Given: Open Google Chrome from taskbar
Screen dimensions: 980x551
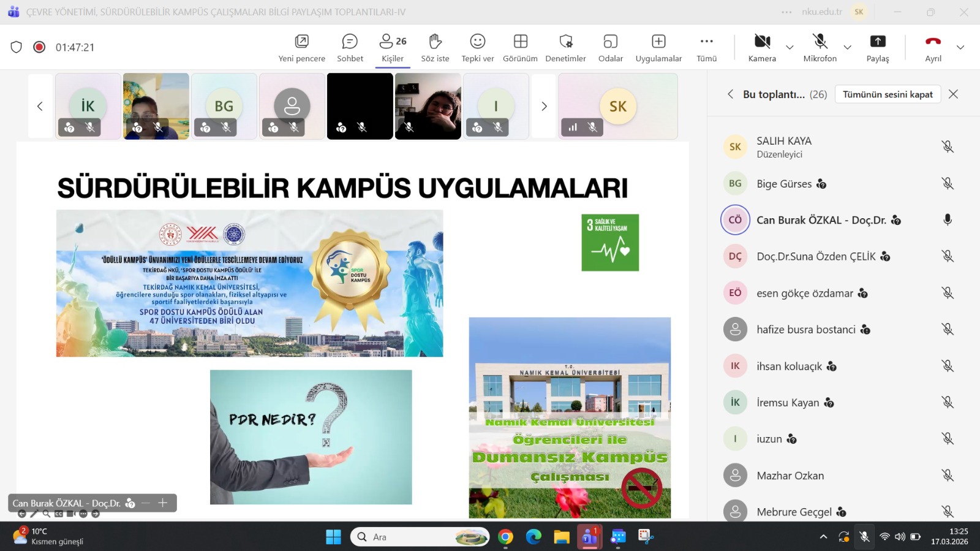Looking at the screenshot, I should coord(505,538).
